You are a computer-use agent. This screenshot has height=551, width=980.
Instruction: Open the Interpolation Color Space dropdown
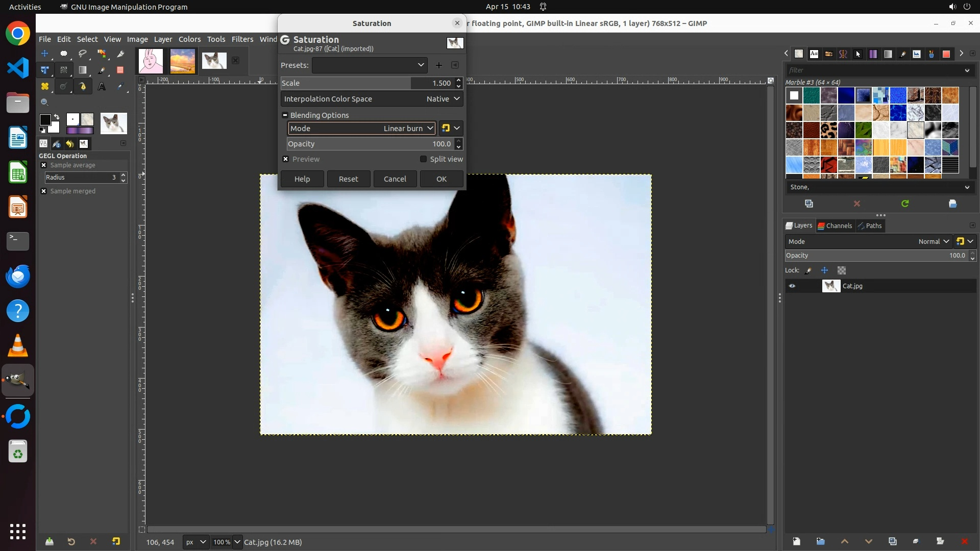coord(372,99)
